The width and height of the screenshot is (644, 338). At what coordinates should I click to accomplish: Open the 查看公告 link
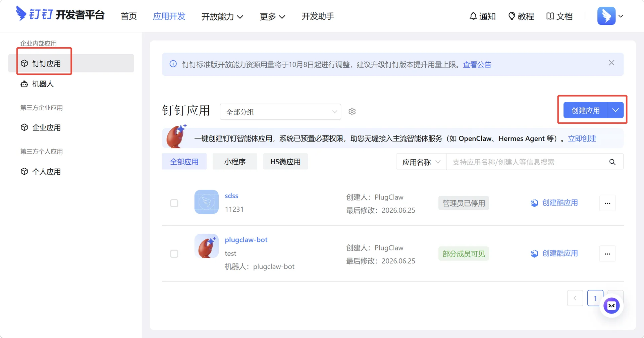477,64
